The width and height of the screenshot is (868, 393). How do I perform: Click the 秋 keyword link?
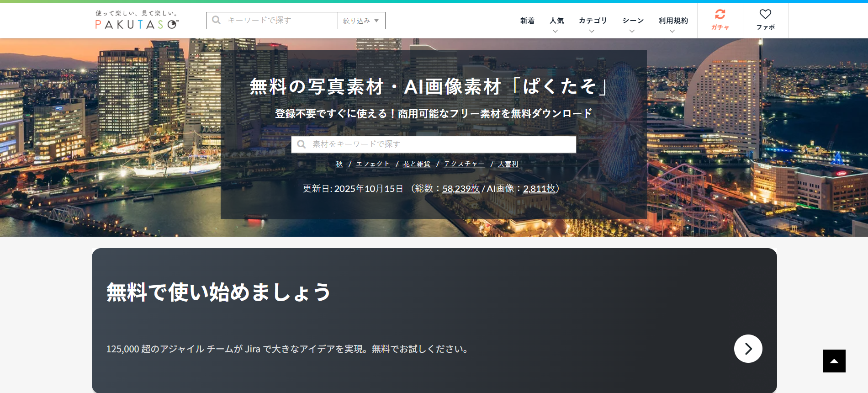[339, 164]
